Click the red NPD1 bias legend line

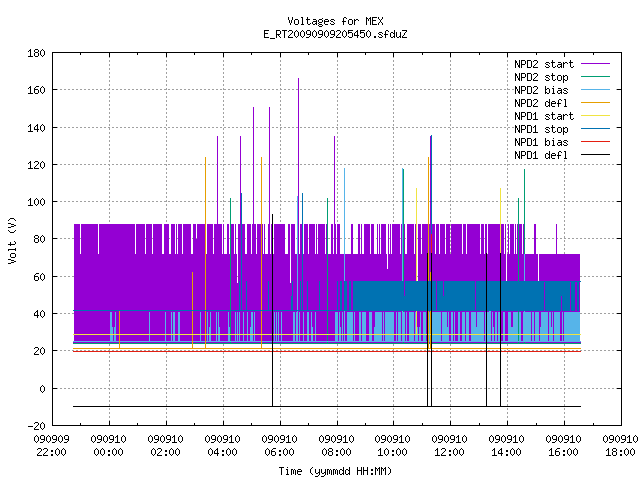coord(595,142)
